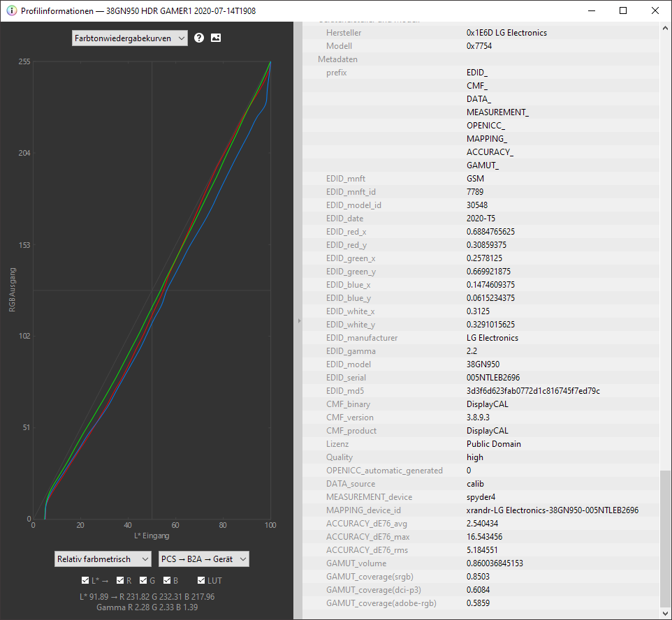Click the EDID_serial value 005NTLEB2696
This screenshot has height=620, width=672.
click(x=493, y=378)
